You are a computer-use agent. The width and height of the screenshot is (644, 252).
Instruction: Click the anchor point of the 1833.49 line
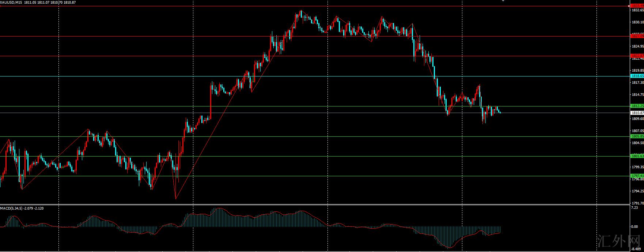pyautogui.click(x=629, y=6)
